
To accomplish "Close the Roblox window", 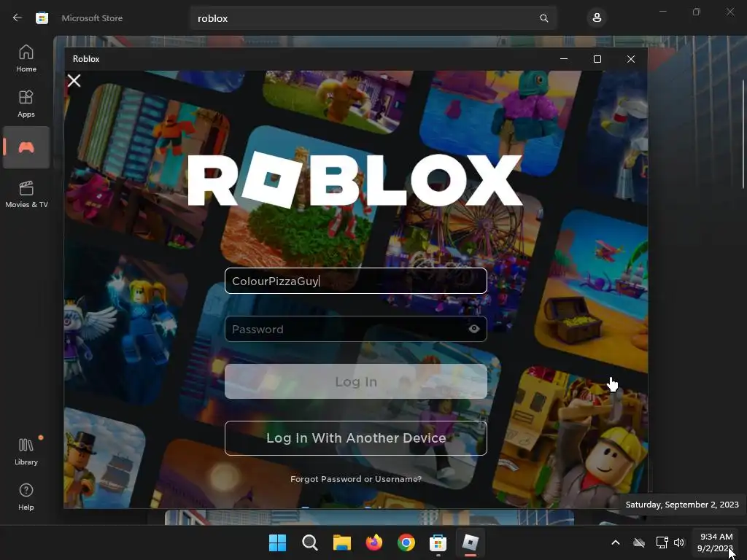I will coord(631,59).
